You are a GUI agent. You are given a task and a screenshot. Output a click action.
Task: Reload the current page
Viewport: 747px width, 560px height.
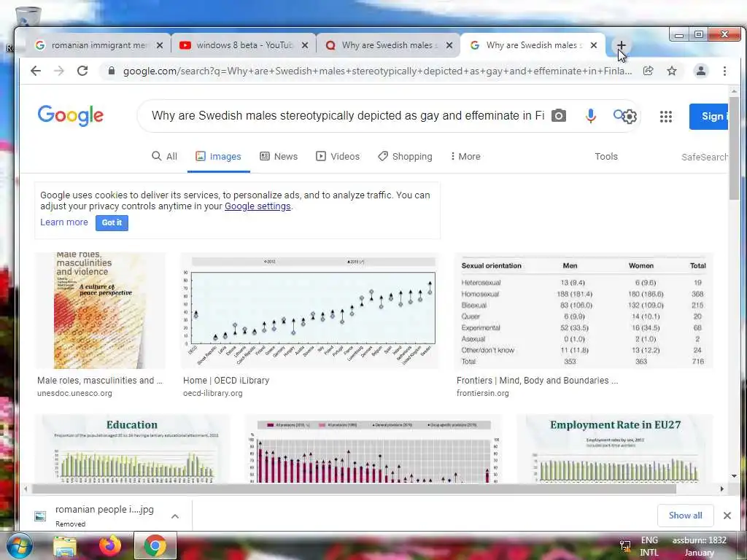click(82, 71)
